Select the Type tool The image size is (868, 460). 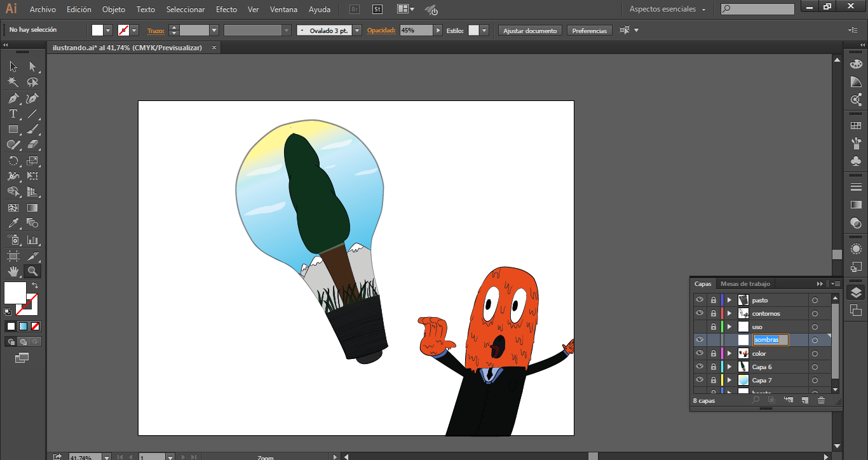13,114
